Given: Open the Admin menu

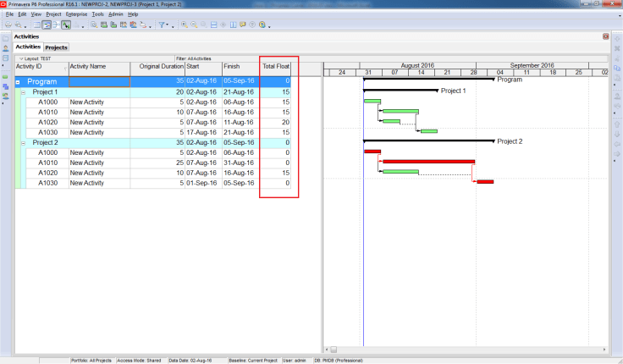Looking at the screenshot, I should point(116,14).
